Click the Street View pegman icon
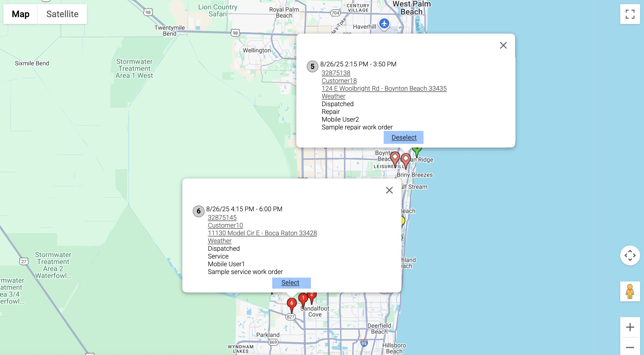 pos(630,291)
